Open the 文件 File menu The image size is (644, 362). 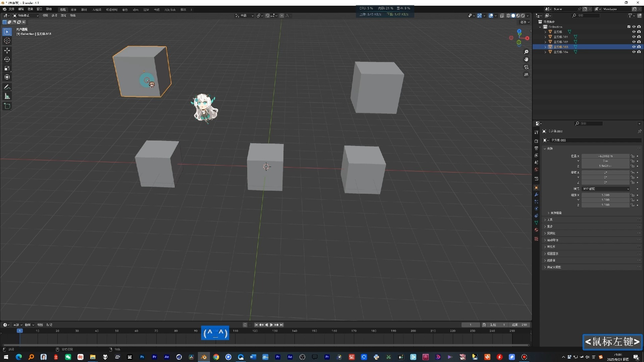tap(11, 9)
